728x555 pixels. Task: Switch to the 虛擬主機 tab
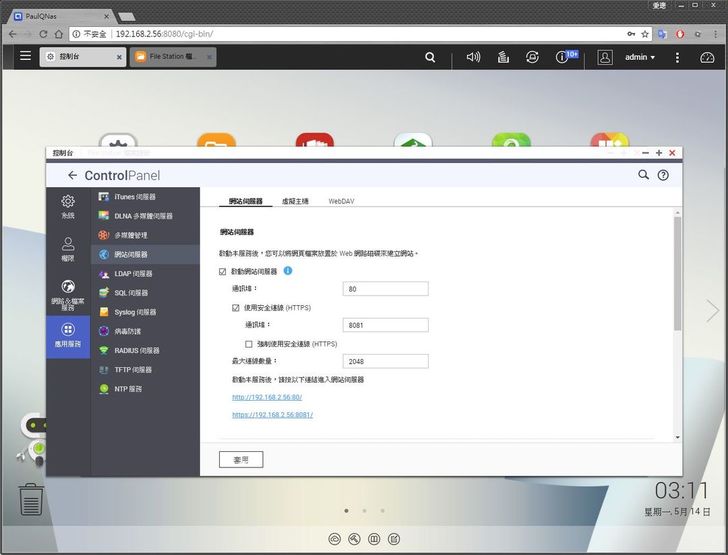[x=295, y=201]
